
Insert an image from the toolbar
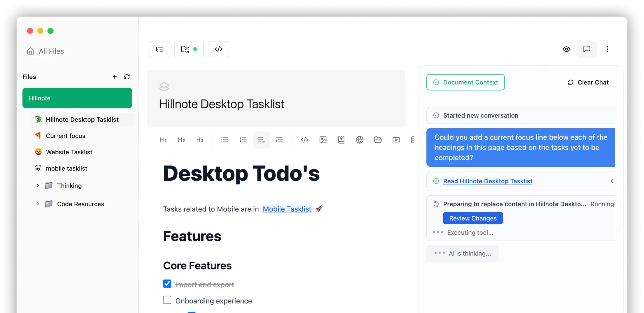pyautogui.click(x=323, y=140)
